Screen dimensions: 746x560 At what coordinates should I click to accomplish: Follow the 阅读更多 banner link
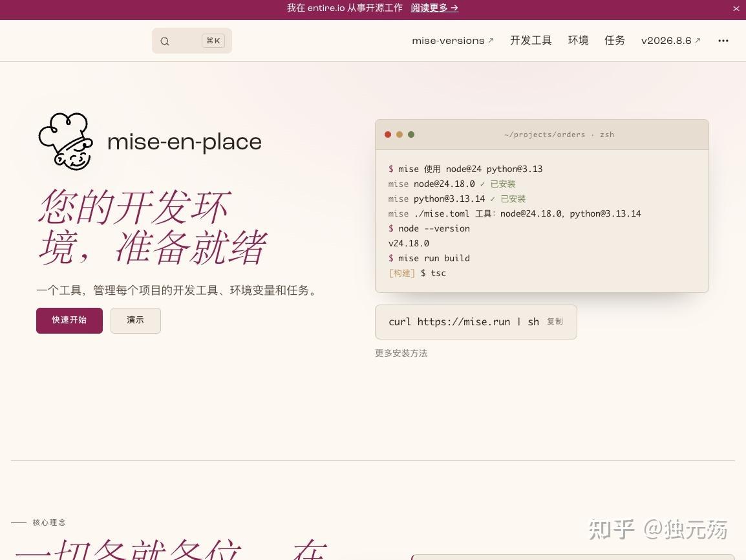[x=434, y=8]
